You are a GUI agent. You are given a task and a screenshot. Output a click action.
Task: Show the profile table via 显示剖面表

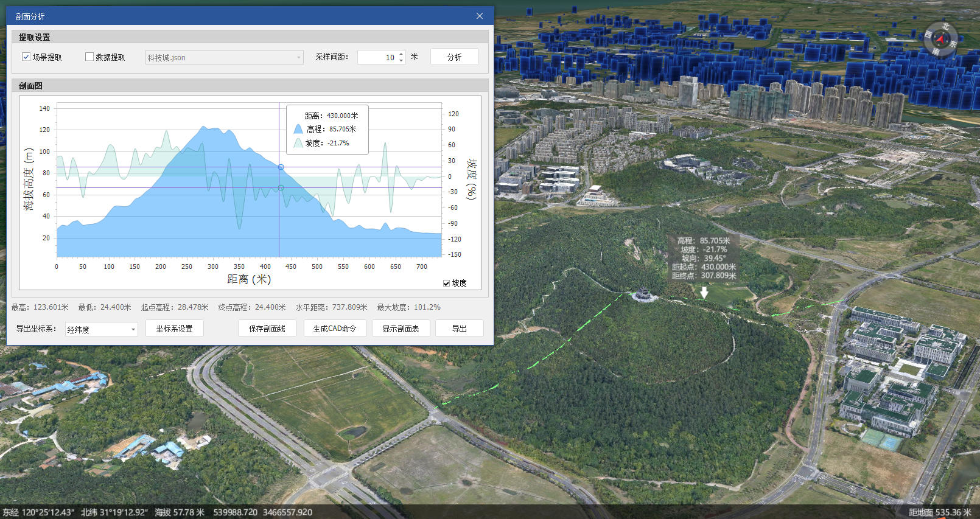click(401, 329)
